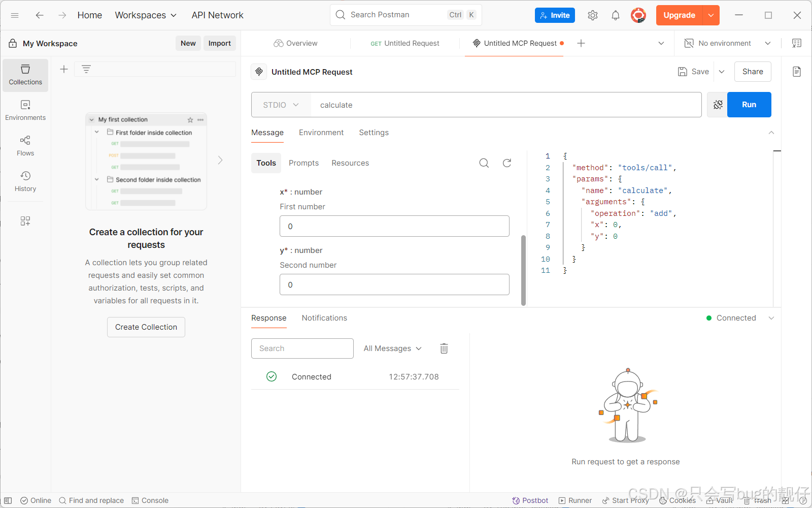812x508 pixels.
Task: Toggle the sidebar icon in status bar
Action: coord(8,500)
